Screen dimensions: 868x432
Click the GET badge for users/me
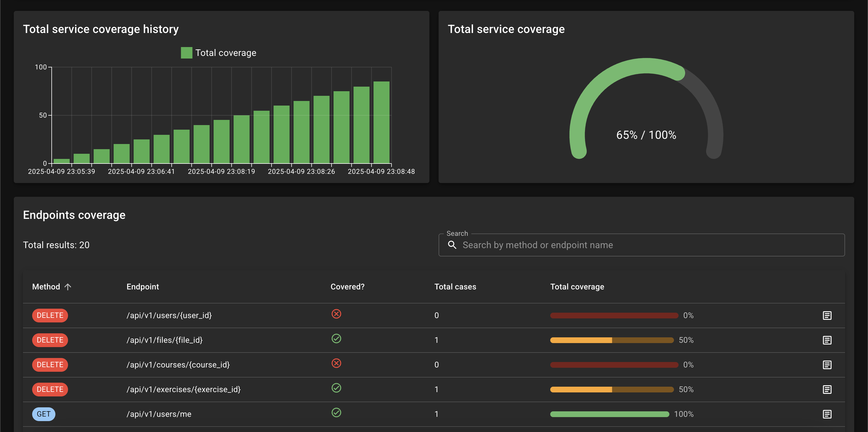43,414
